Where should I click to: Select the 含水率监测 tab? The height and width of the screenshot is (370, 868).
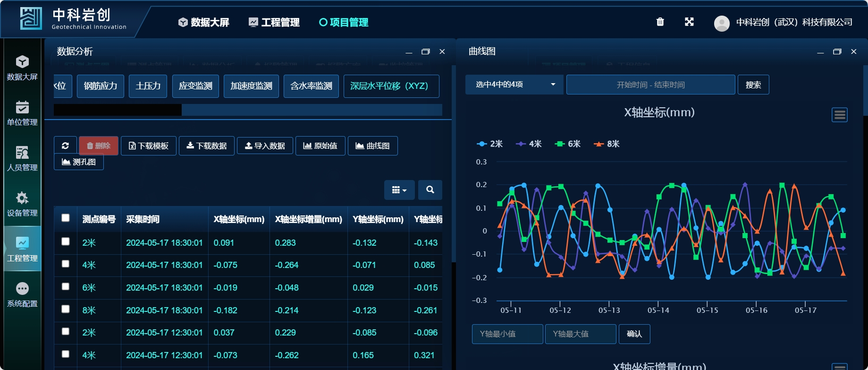311,86
